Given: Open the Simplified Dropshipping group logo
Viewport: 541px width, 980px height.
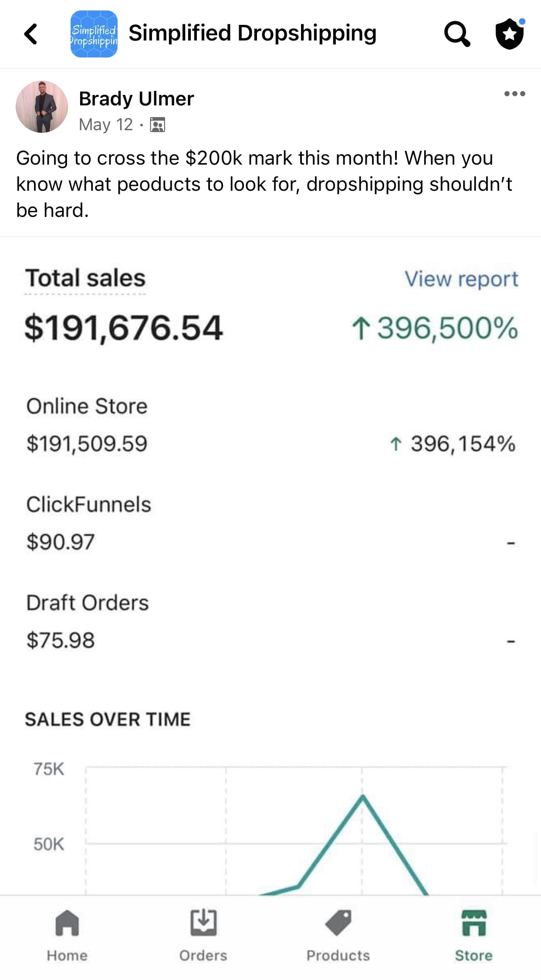Looking at the screenshot, I should coord(94,34).
